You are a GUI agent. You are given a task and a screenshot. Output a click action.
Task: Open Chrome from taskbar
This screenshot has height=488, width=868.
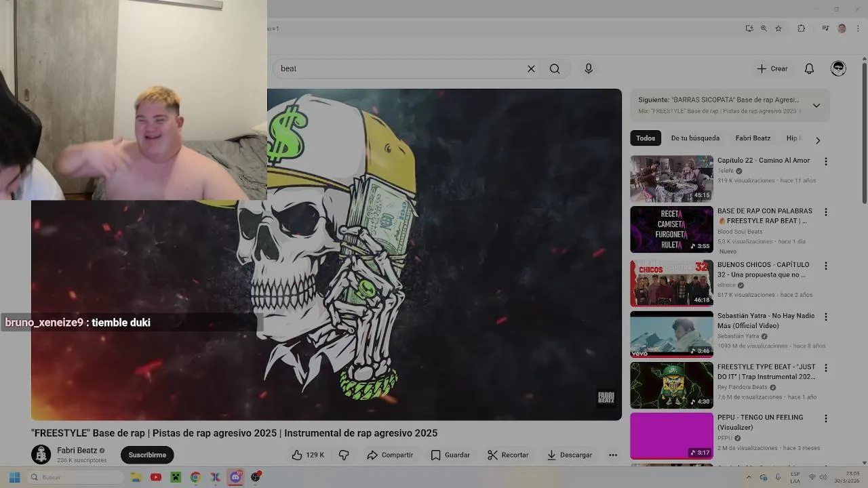195,477
